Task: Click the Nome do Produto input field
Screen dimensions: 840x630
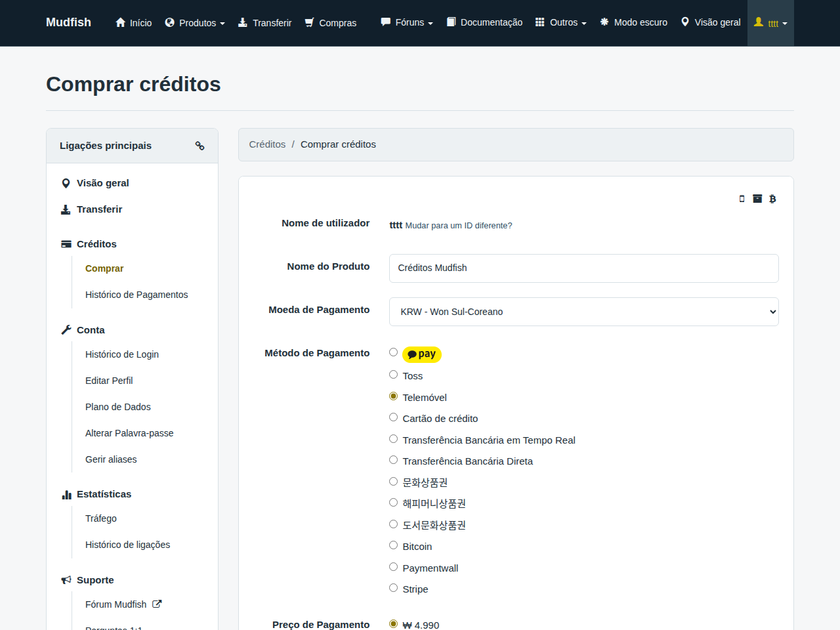Action: click(584, 268)
